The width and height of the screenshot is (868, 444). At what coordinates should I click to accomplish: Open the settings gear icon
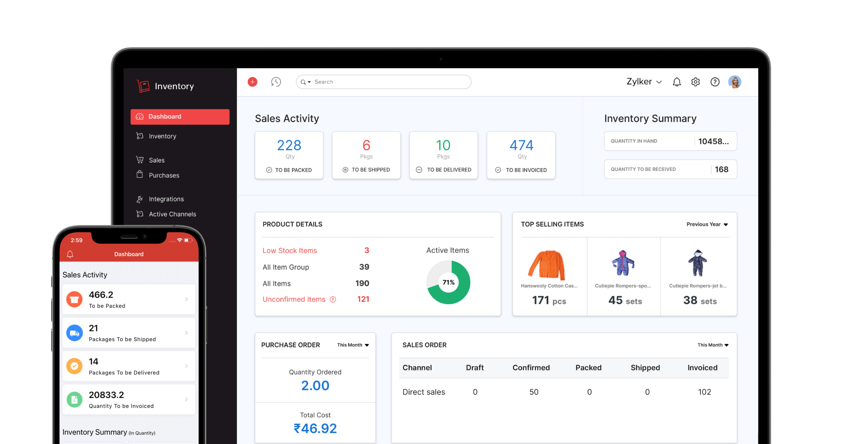tap(695, 82)
